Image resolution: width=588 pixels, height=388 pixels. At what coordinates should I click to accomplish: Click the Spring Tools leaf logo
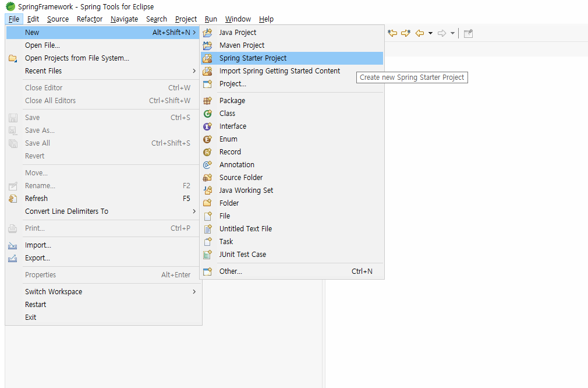pos(10,6)
